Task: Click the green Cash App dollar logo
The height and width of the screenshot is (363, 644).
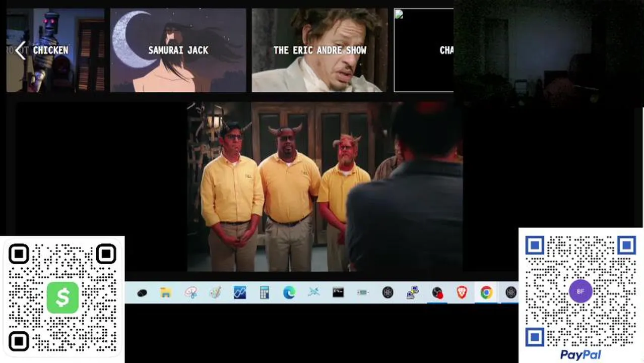Action: click(62, 297)
